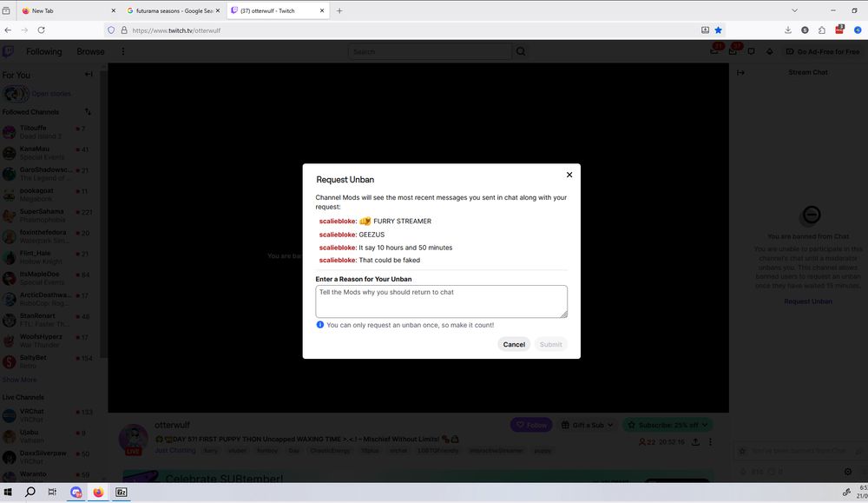Screen dimensions: 868x503
Task: Close the Request Unban dialog
Action: 569,175
